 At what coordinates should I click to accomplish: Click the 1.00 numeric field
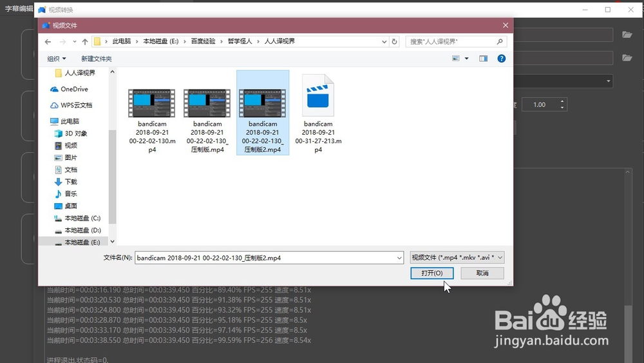pyautogui.click(x=540, y=105)
